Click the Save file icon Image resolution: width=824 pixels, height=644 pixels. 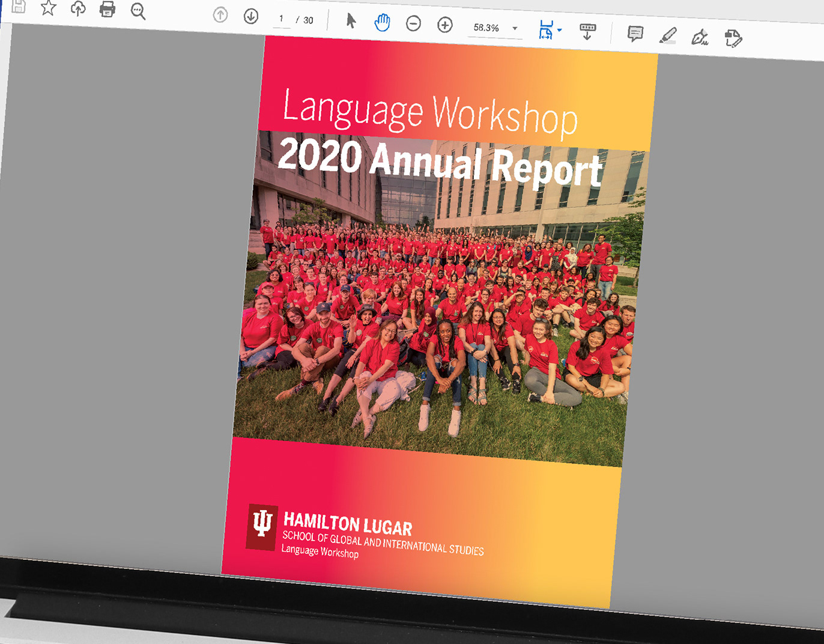click(x=19, y=6)
